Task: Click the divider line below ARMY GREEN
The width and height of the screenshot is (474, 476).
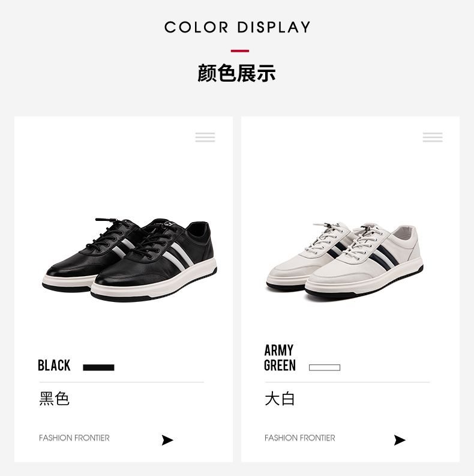Action: (x=347, y=382)
